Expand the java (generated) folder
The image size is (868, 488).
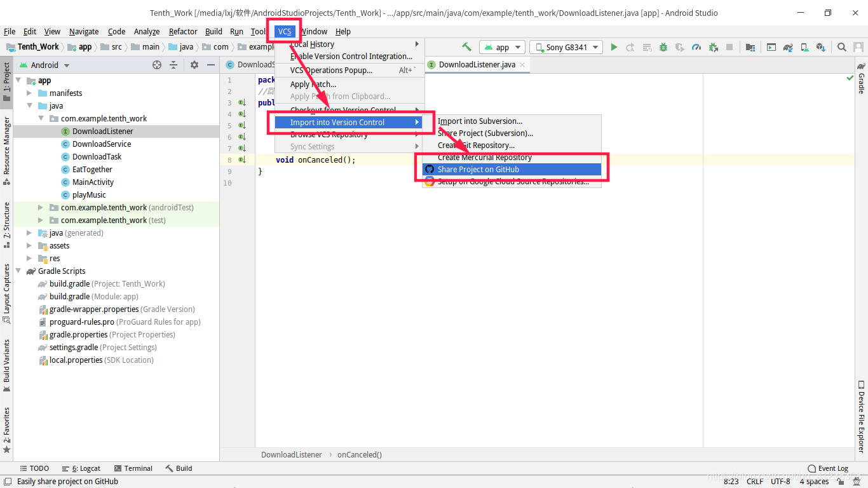coord(29,233)
